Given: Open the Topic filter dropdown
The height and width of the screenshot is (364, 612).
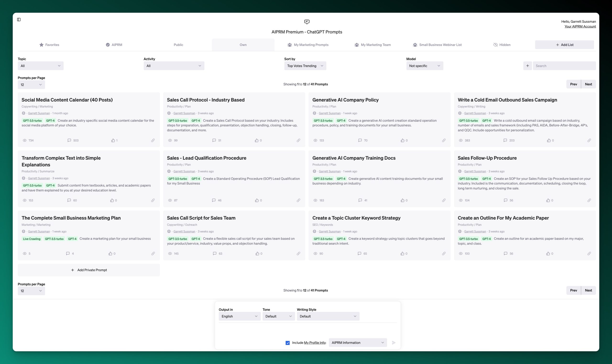Looking at the screenshot, I should tap(40, 65).
